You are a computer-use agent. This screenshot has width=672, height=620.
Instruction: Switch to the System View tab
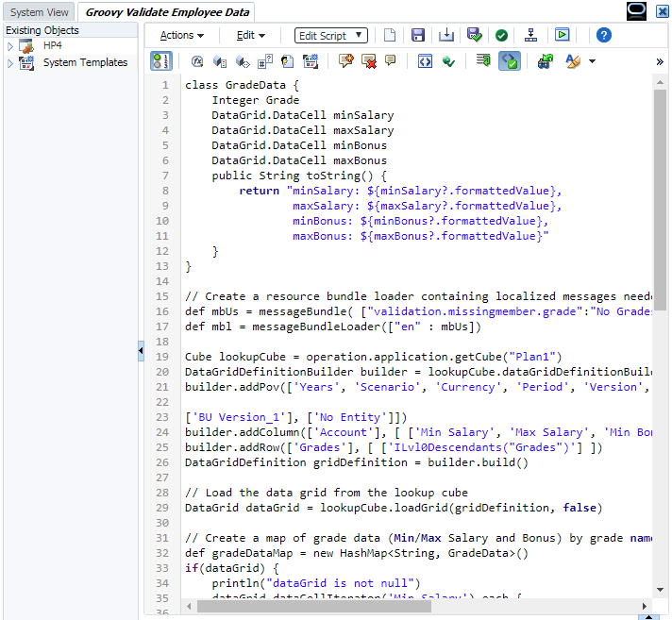40,12
